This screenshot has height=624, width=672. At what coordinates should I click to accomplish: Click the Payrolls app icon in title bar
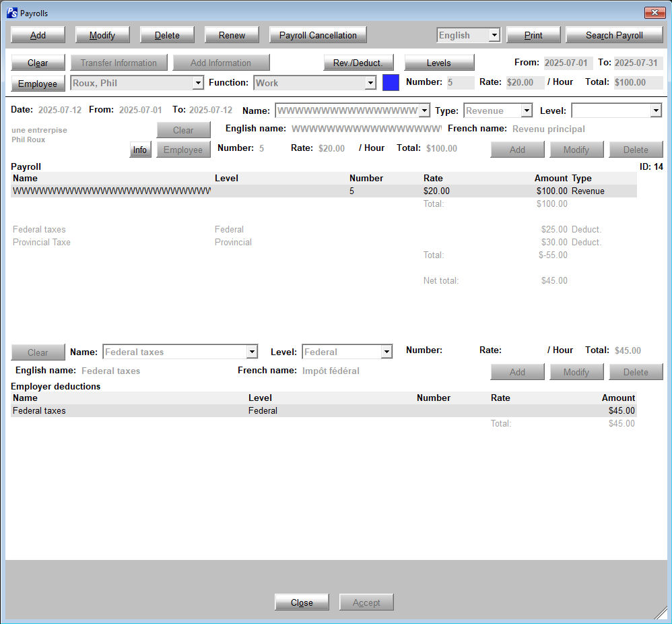click(x=12, y=13)
